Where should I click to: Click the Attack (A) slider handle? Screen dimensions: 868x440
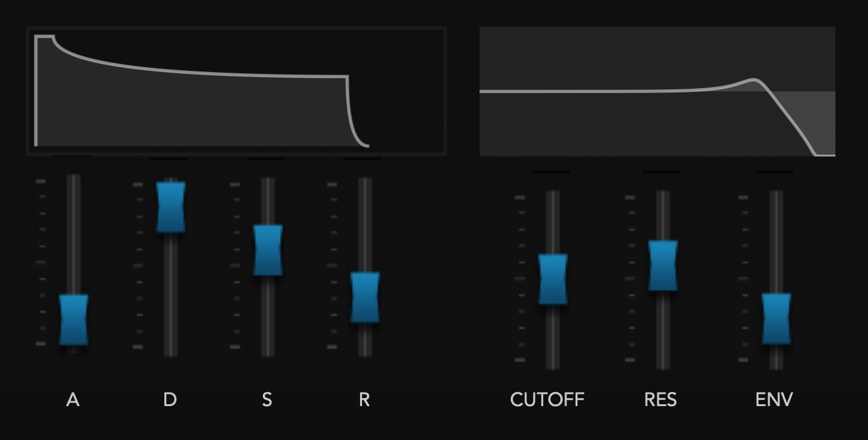[x=74, y=319]
